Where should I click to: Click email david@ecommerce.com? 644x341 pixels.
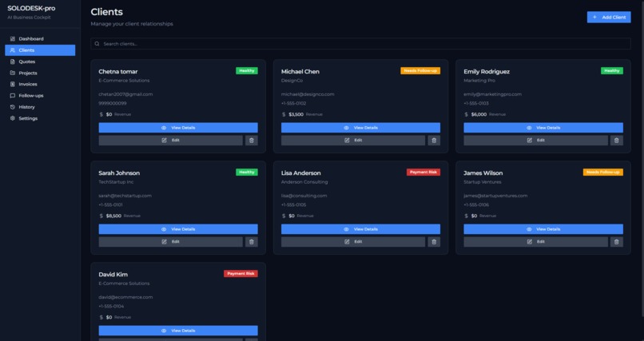pos(125,297)
